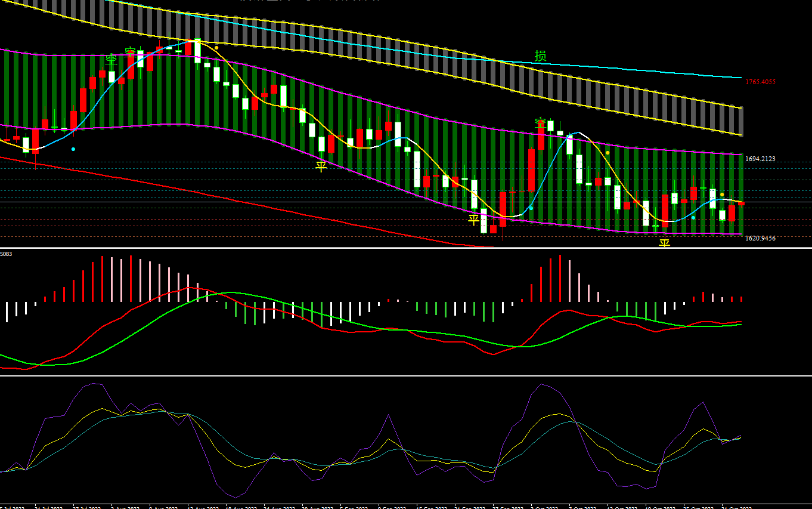812x509 pixels.
Task: Click the leftmost cyan dot below the candles
Action: (x=73, y=149)
